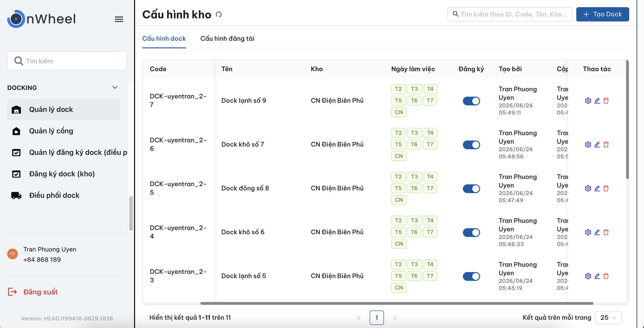The image size is (644, 328).
Task: Click the refresh icon beside Cấu hình kho
Action: point(219,15)
